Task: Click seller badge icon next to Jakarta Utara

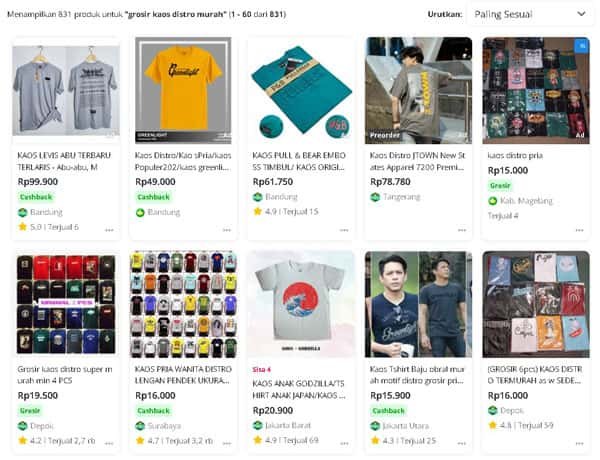Action: (x=375, y=426)
